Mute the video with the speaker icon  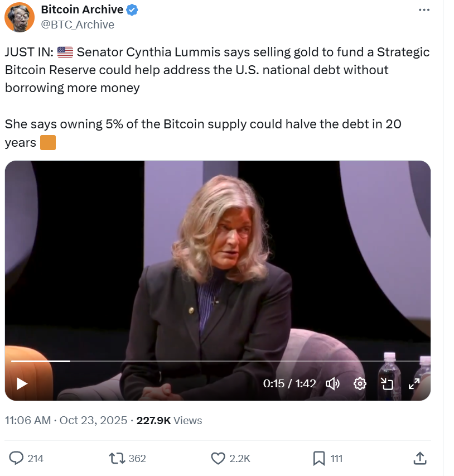pos(333,383)
